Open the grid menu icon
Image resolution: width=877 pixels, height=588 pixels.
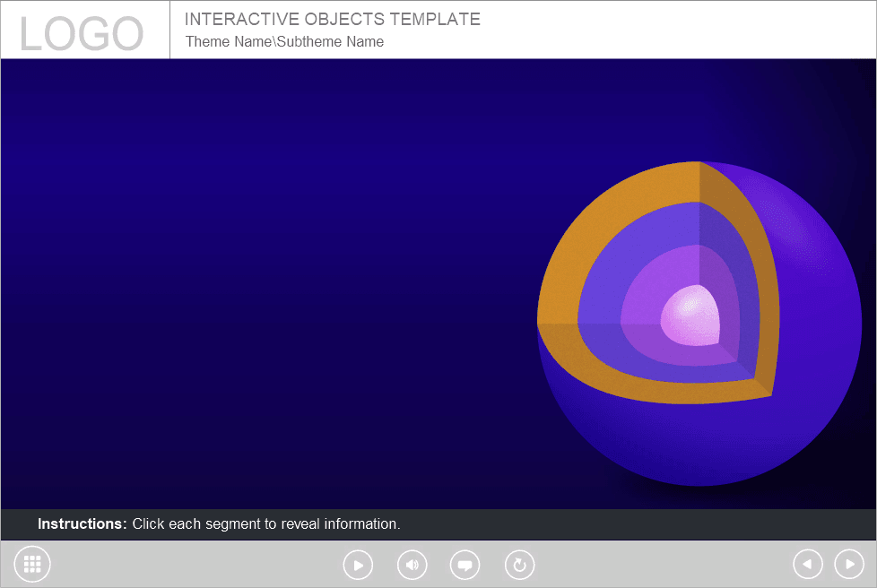pyautogui.click(x=32, y=565)
